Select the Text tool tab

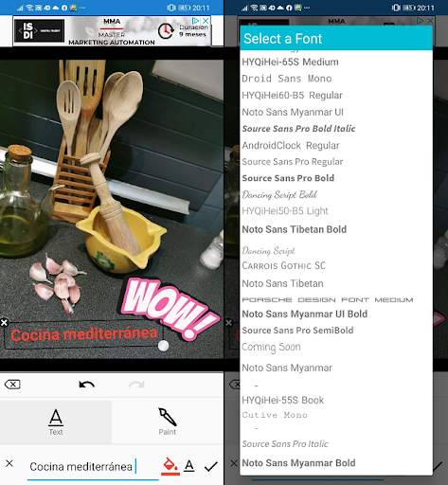click(x=56, y=422)
